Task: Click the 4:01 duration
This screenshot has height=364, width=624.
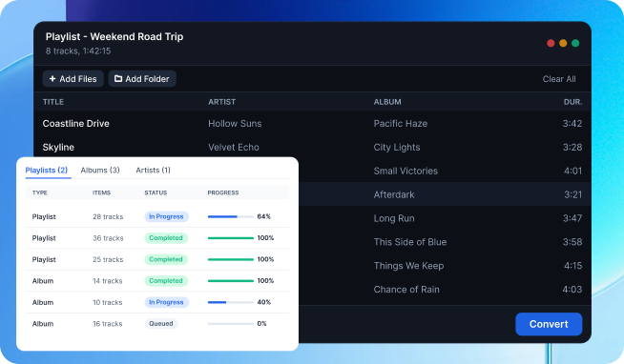Action: pyautogui.click(x=573, y=171)
